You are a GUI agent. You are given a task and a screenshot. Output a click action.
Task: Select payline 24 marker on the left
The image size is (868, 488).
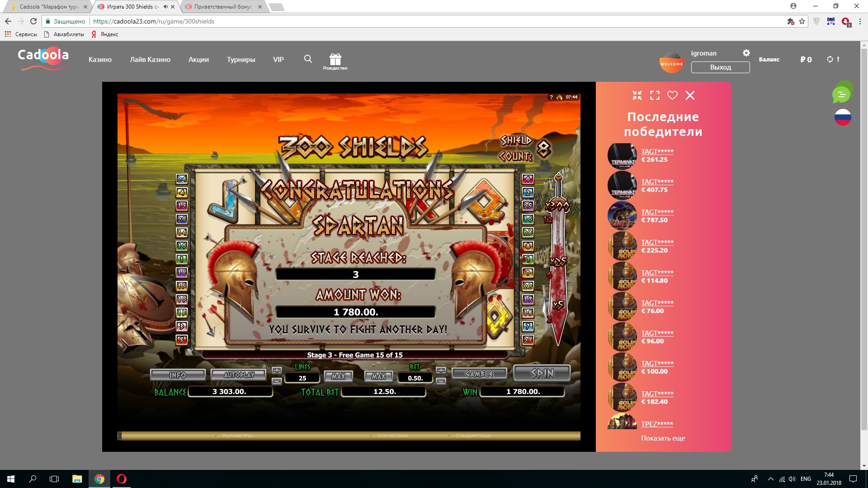(182, 179)
